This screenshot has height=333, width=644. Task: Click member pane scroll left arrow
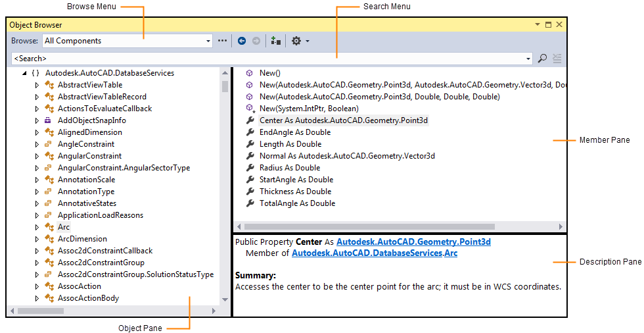click(239, 226)
